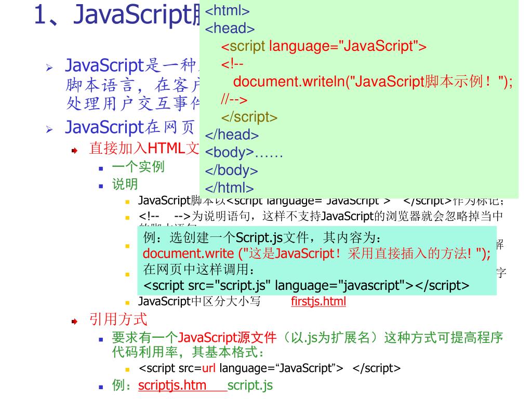Click the </html> closing tag line
Screen dimensions: 532x399
[x=229, y=188]
